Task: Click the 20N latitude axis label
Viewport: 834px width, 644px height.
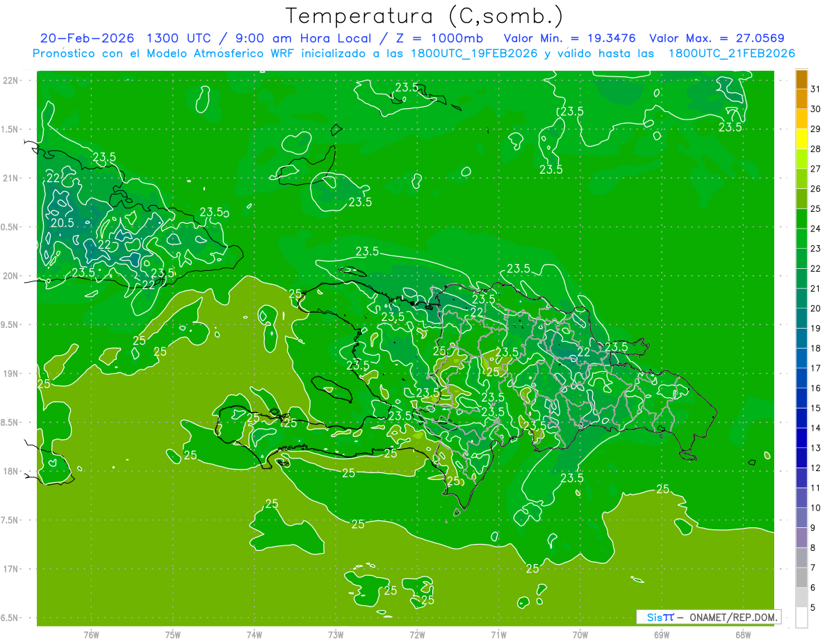Action: click(x=12, y=276)
